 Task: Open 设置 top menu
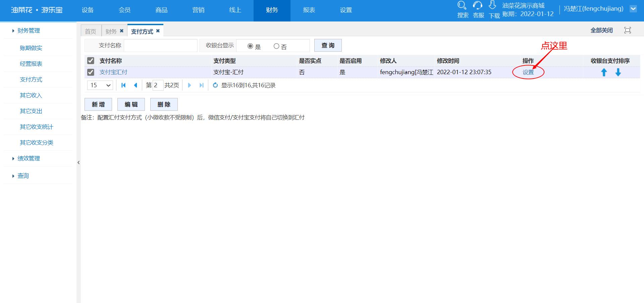(x=346, y=10)
